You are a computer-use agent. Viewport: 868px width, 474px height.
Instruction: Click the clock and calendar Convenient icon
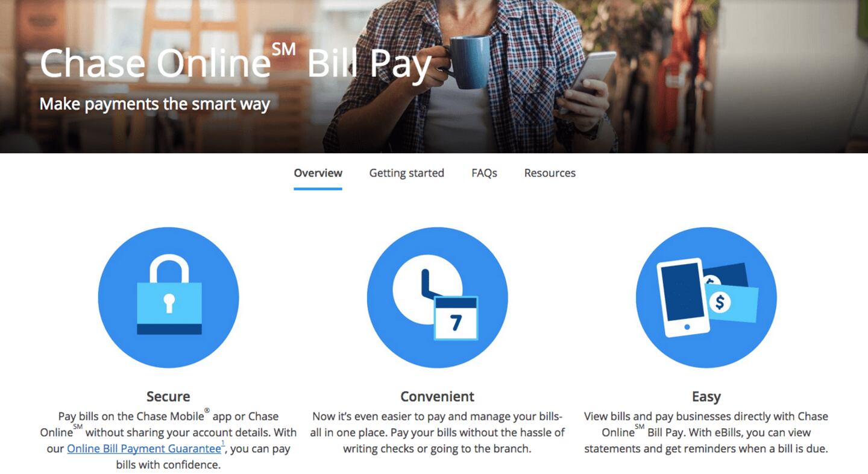point(437,297)
